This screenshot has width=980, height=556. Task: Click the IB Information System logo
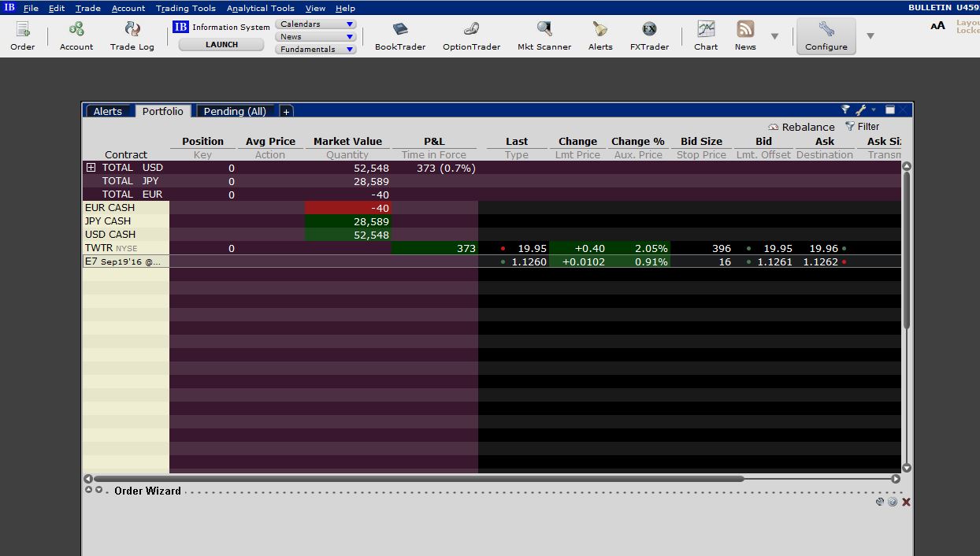coord(181,27)
